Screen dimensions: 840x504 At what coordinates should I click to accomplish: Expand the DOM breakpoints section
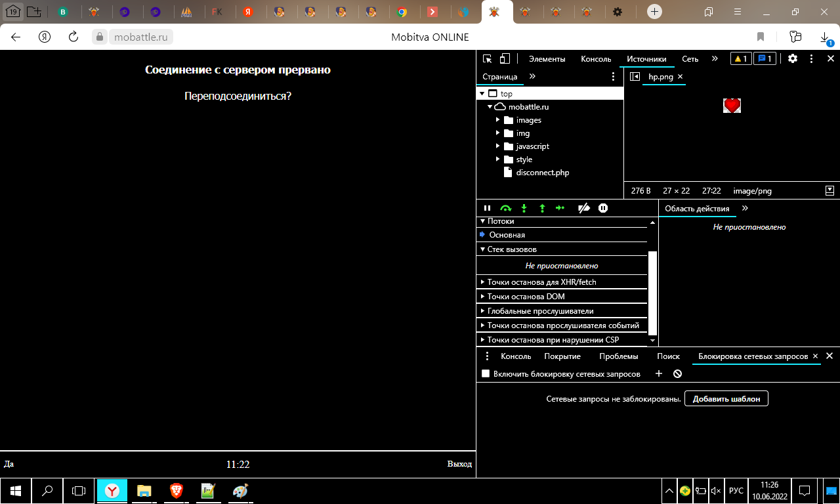(525, 297)
